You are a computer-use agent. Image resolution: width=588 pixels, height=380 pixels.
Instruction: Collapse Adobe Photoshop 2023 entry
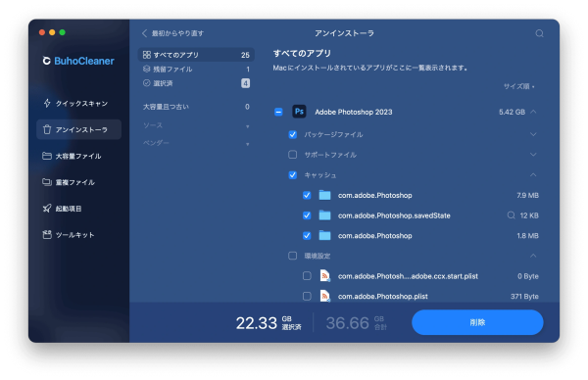coord(534,112)
